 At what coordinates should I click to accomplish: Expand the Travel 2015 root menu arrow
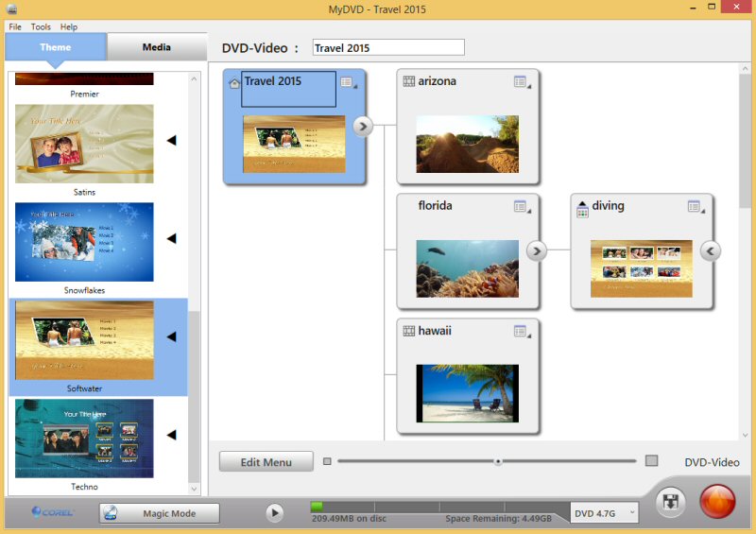click(x=363, y=126)
